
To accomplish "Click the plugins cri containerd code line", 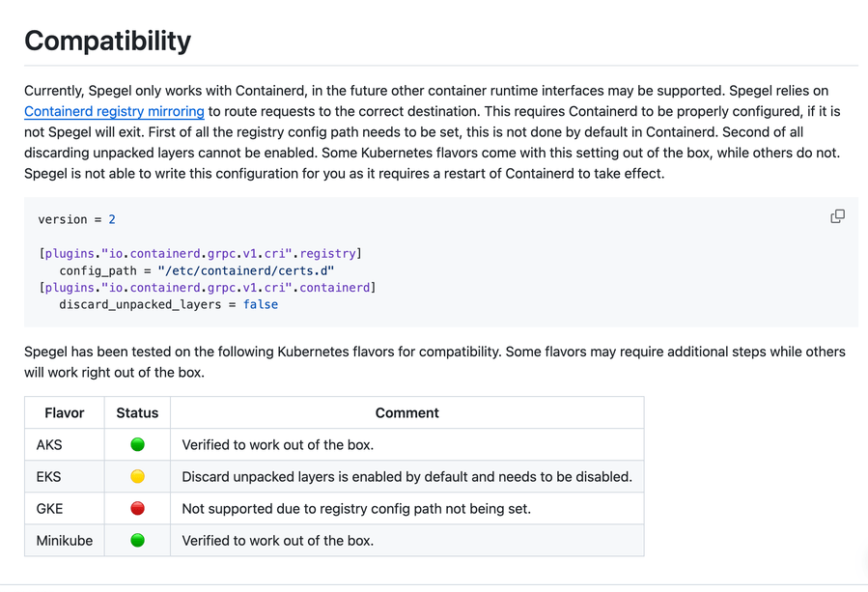I will click(207, 288).
